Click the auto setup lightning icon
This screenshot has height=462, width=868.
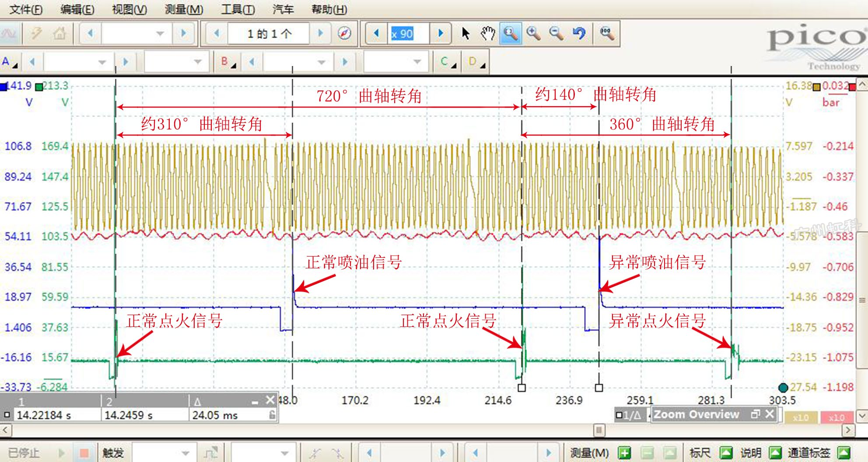[36, 33]
